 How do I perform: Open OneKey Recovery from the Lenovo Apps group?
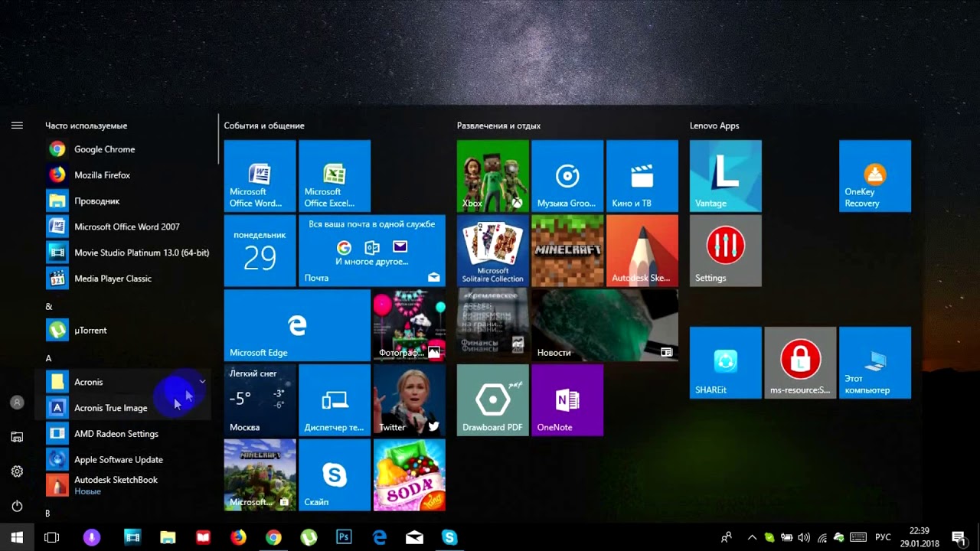click(874, 175)
